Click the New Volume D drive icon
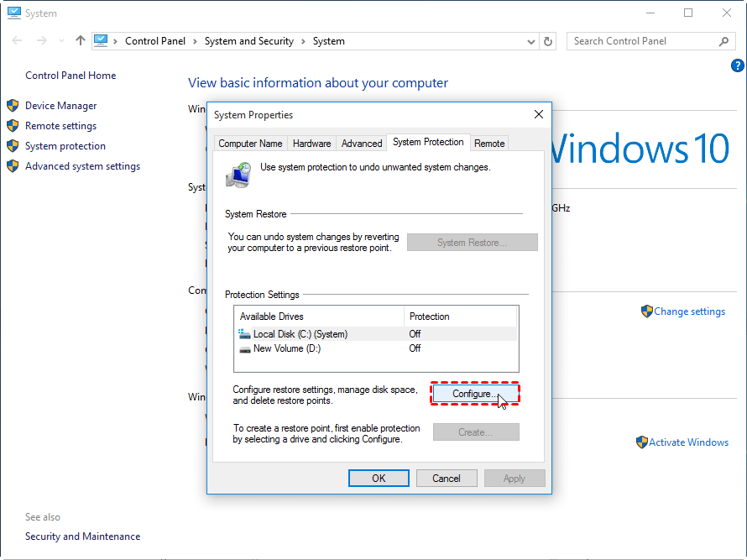The width and height of the screenshot is (747, 560). pyautogui.click(x=245, y=349)
